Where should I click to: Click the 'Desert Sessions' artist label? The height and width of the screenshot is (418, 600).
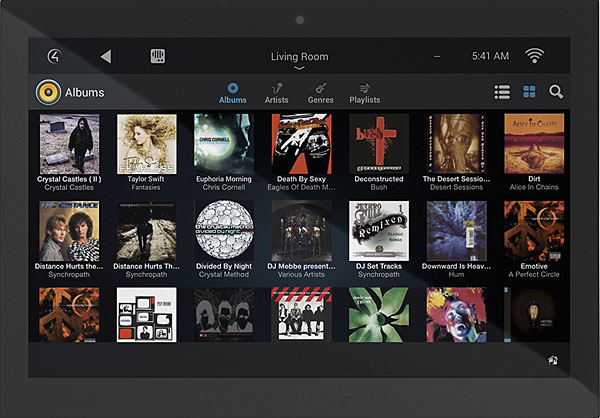tap(457, 188)
